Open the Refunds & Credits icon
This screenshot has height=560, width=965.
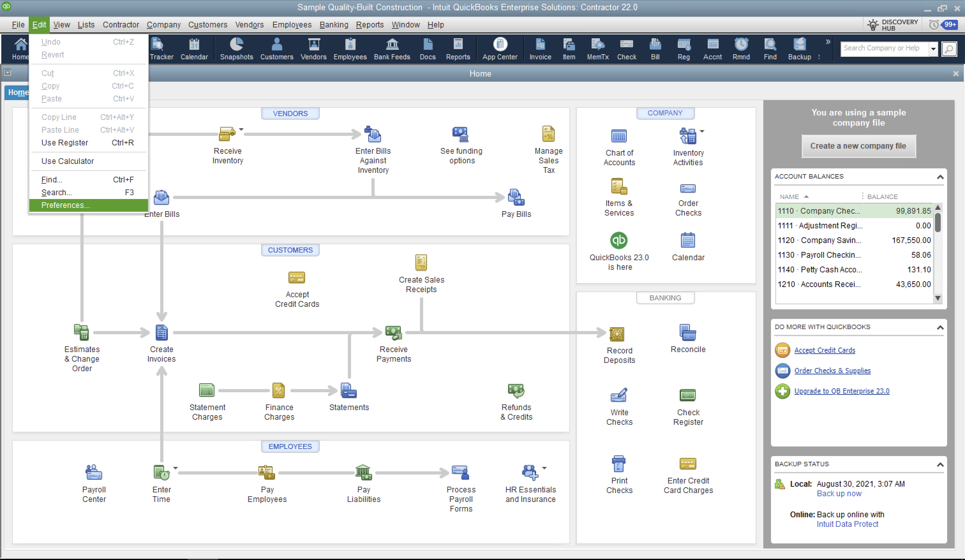pos(516,391)
